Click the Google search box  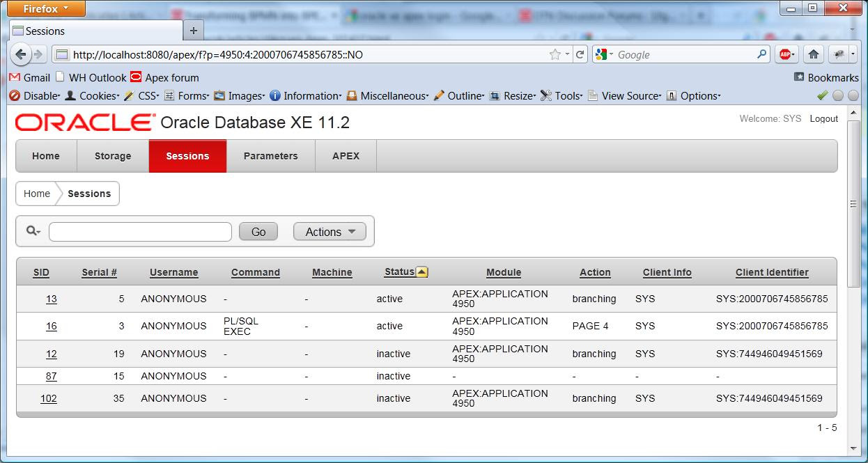683,54
